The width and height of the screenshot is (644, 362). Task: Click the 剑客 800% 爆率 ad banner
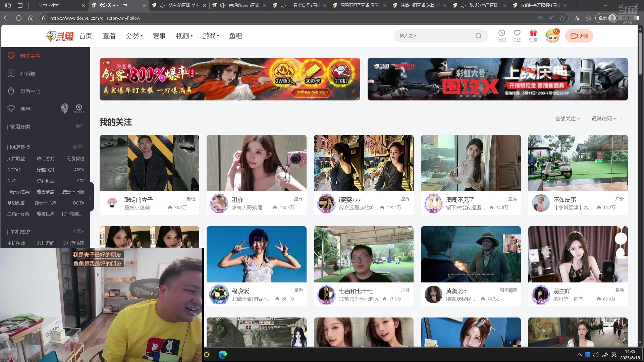coord(230,79)
